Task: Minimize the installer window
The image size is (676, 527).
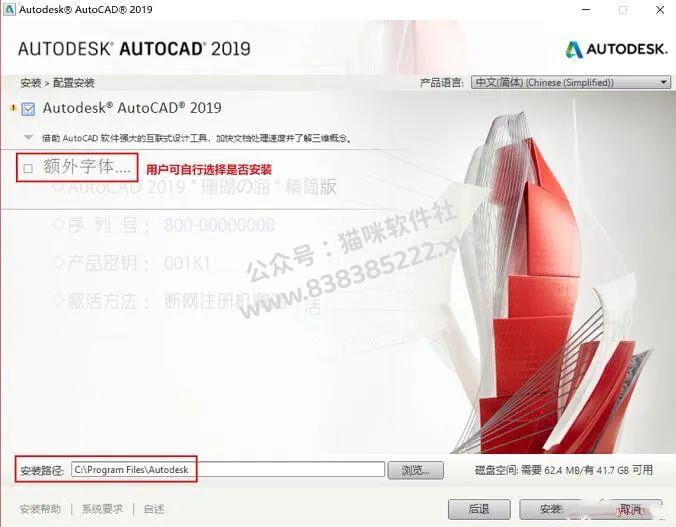Action: (x=586, y=9)
